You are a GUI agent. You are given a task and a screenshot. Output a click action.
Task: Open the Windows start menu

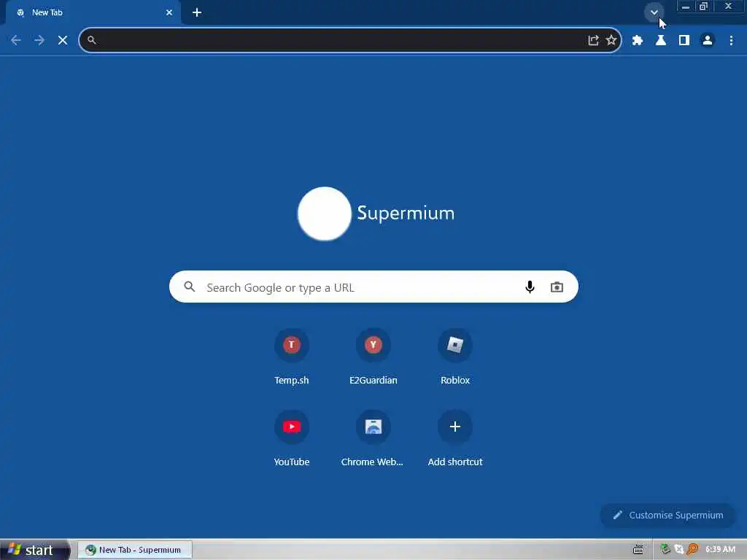tap(35, 550)
